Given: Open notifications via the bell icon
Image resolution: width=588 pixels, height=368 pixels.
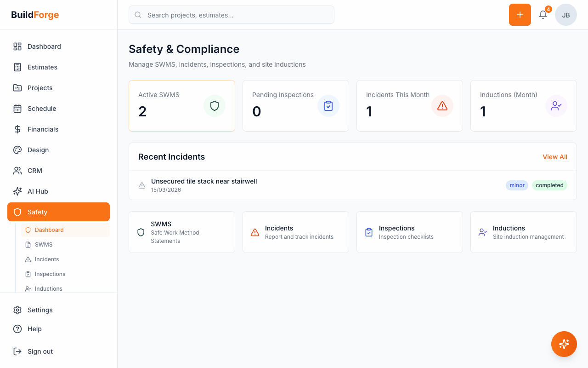Looking at the screenshot, I should [543, 15].
